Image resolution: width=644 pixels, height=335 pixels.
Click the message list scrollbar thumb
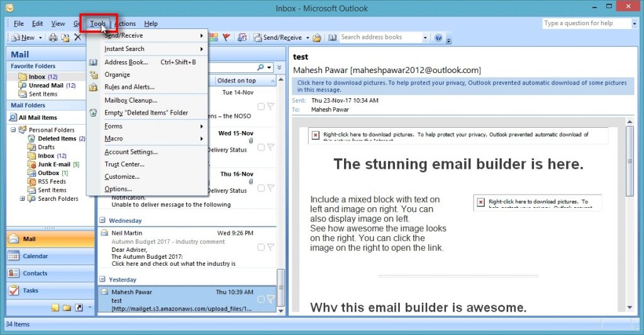(281, 288)
